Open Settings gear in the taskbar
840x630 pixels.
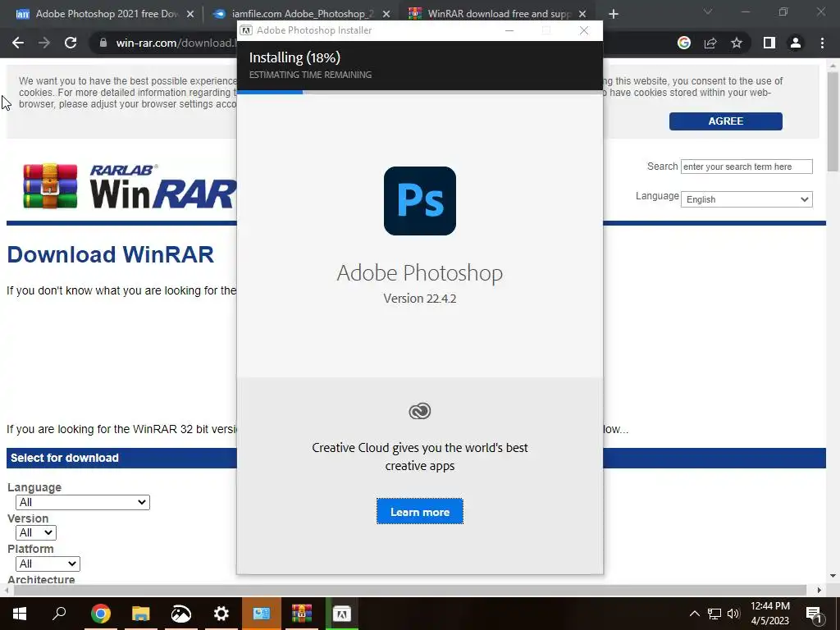pos(221,614)
